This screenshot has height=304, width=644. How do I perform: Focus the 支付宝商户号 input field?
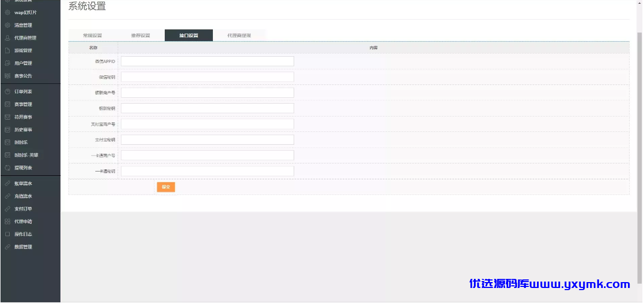208,124
